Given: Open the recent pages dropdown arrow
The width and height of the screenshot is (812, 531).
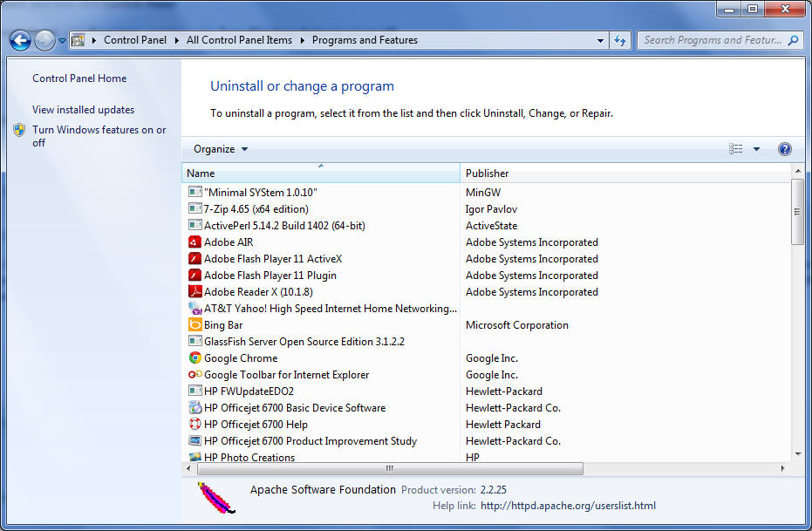Looking at the screenshot, I should click(x=62, y=40).
